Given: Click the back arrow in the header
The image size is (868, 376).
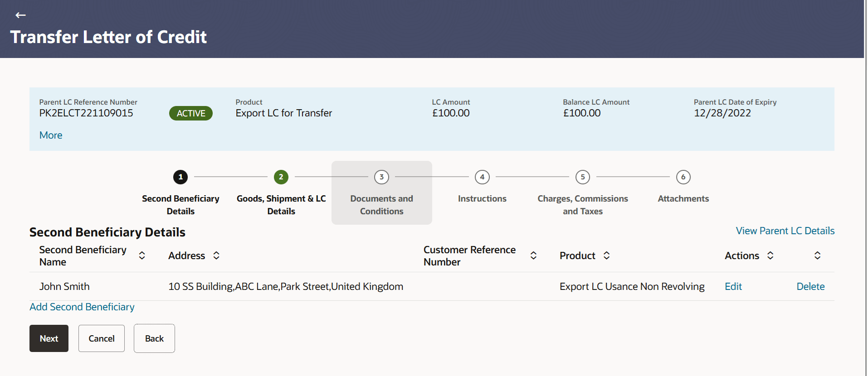Looking at the screenshot, I should pos(20,15).
